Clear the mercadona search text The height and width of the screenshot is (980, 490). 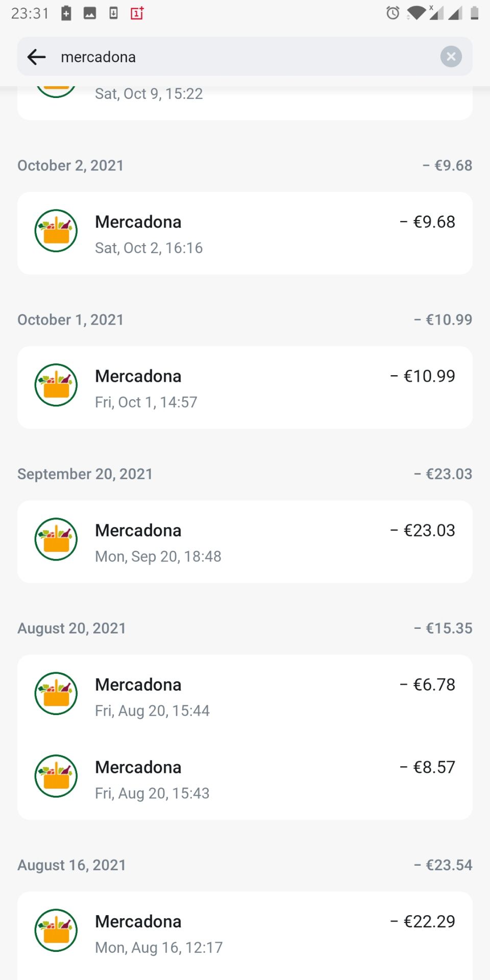(x=451, y=57)
